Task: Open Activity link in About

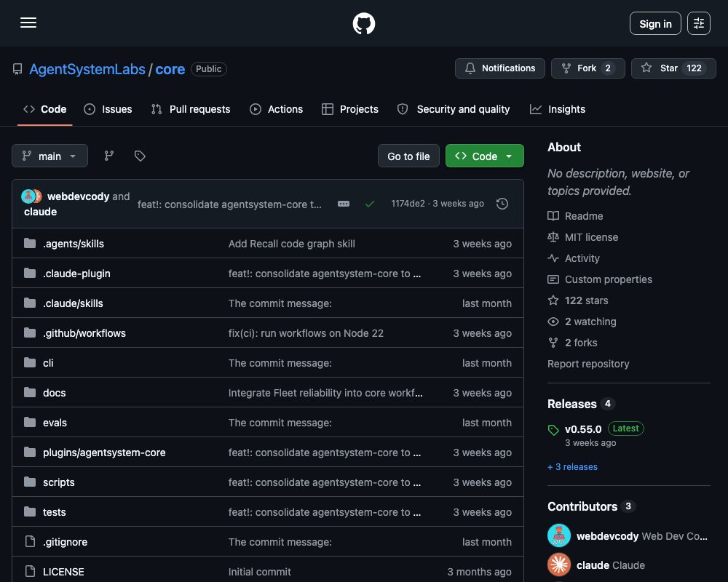Action: [574, 258]
